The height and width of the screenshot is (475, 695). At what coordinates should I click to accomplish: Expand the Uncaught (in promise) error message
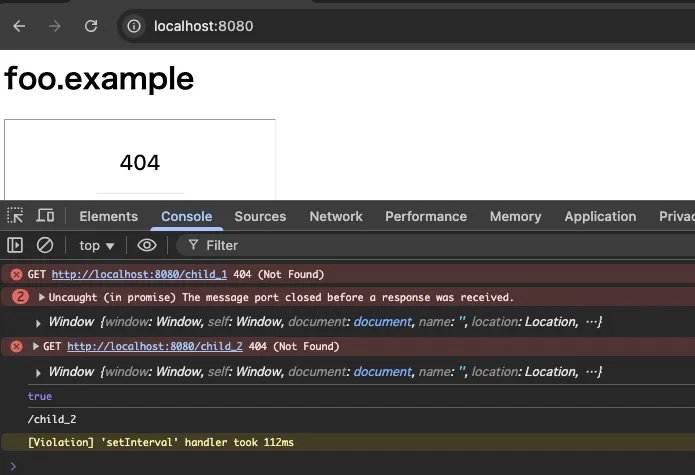pyautogui.click(x=42, y=297)
